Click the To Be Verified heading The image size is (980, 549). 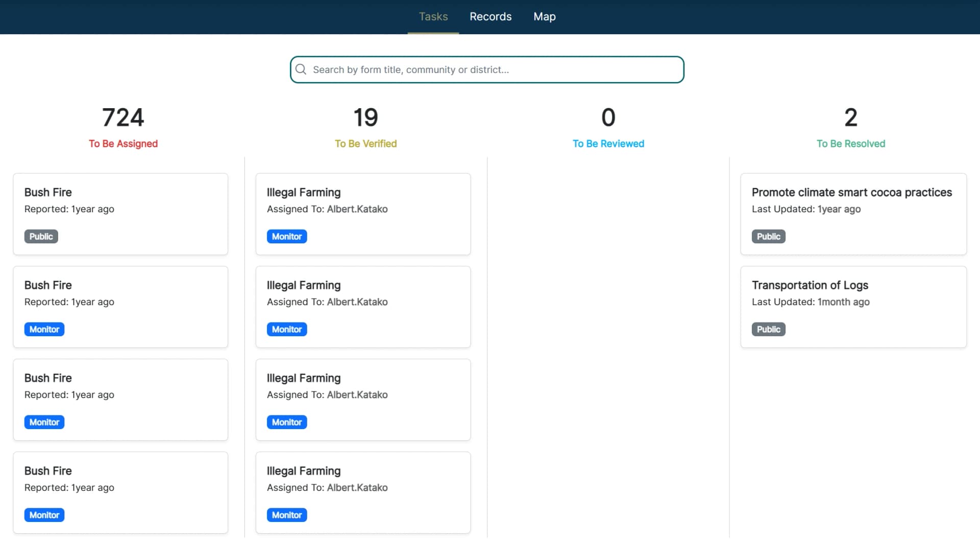click(365, 144)
